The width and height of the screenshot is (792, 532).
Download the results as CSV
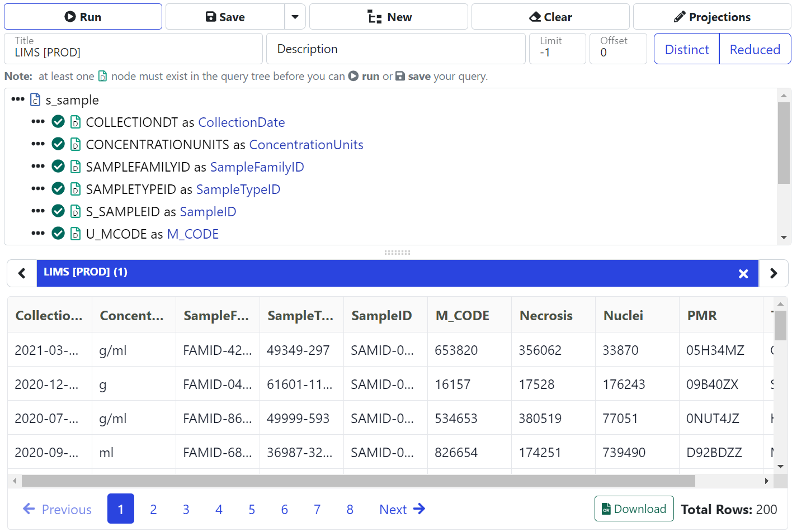(x=634, y=509)
